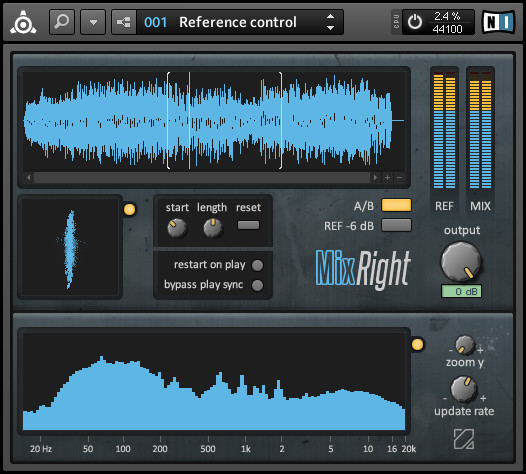This screenshot has height=474, width=526.
Task: Click the output level knob
Action: click(461, 262)
